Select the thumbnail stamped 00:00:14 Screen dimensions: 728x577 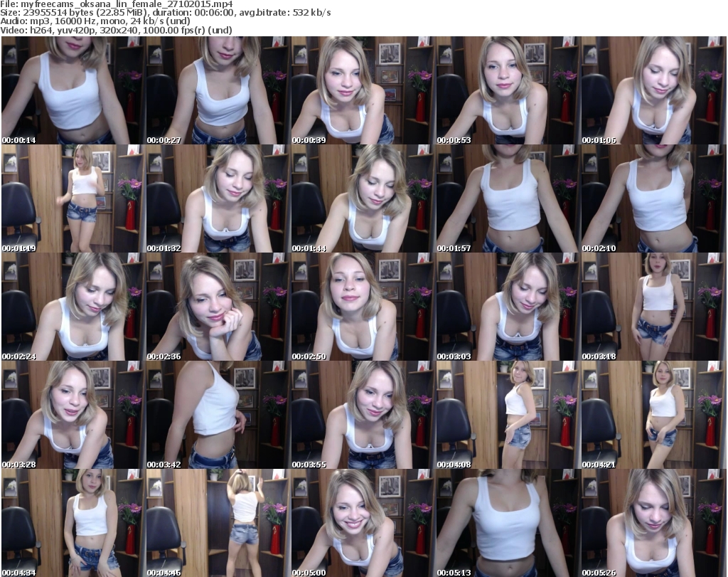click(x=73, y=90)
